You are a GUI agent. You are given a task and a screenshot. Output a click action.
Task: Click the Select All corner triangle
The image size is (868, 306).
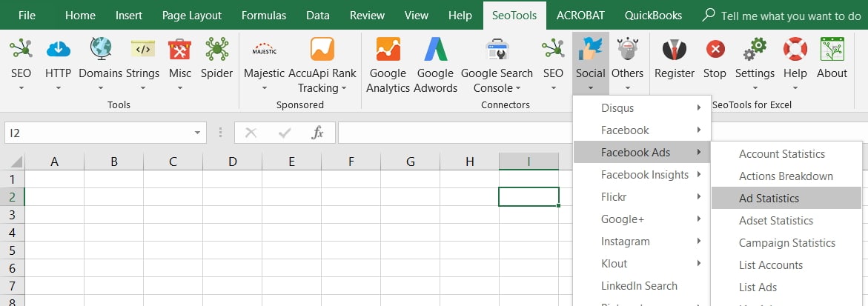pos(16,162)
